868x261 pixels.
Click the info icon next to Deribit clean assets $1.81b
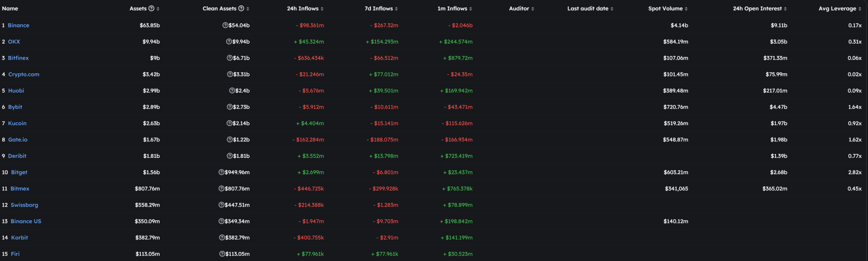coord(230,156)
